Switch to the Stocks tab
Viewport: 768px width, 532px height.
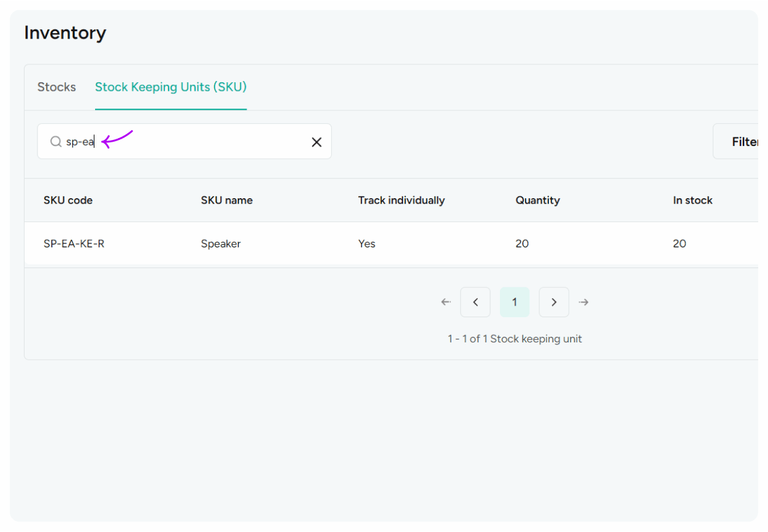click(56, 87)
